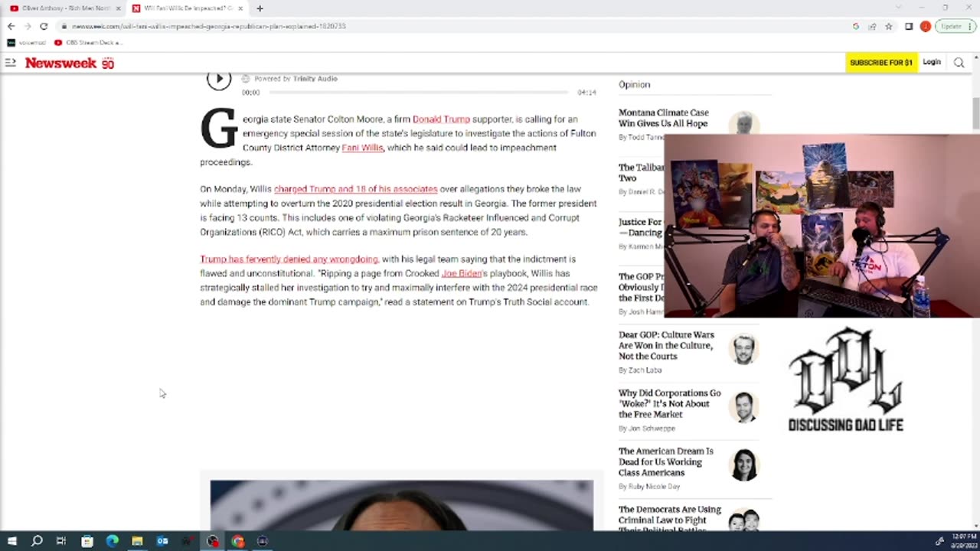The width and height of the screenshot is (980, 551).
Task: Open the Joe Biden link
Action: coord(462,273)
